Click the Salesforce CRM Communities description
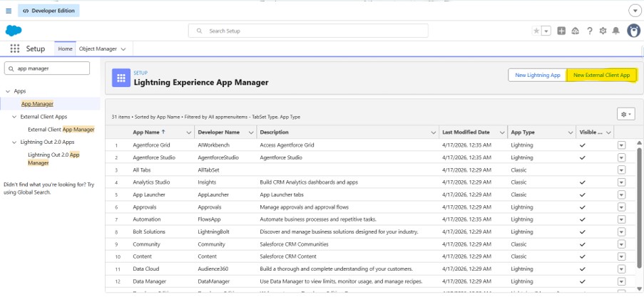644x297 pixels. pos(294,244)
